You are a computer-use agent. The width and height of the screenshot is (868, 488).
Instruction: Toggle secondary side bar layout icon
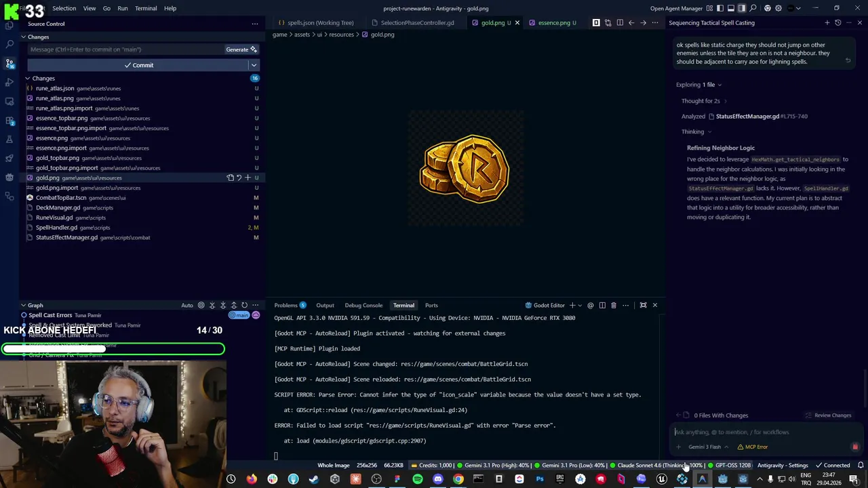[x=742, y=8]
